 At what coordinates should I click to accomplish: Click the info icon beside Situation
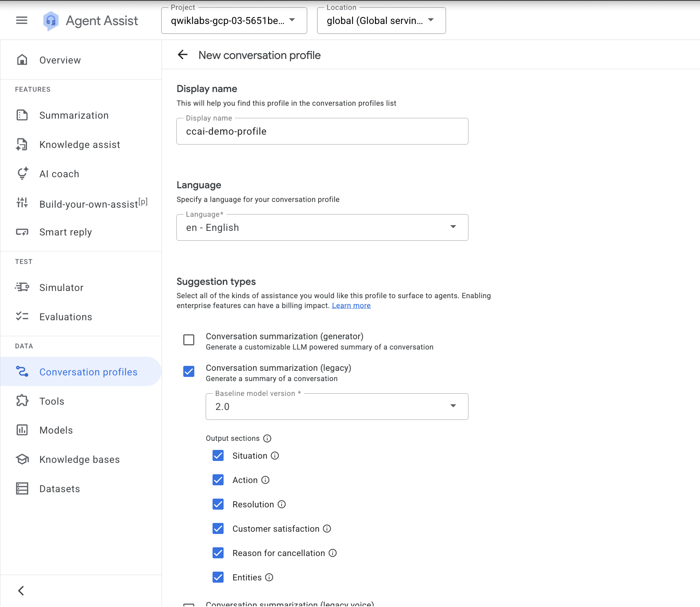(275, 456)
